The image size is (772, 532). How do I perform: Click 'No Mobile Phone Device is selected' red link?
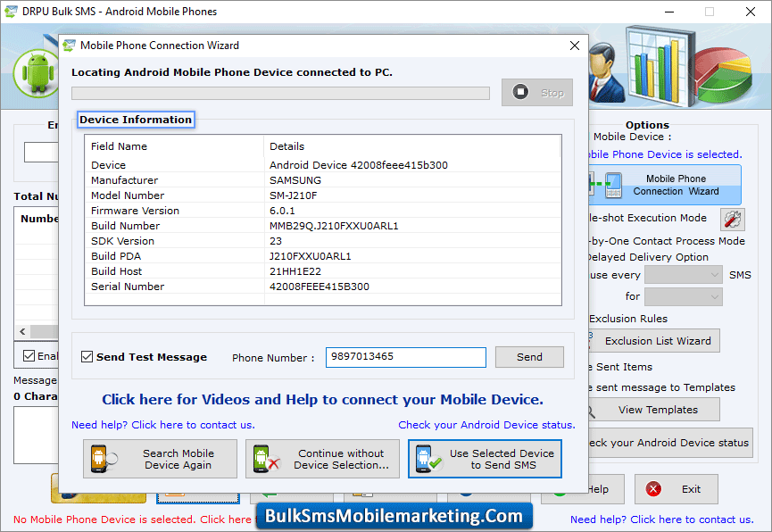pyautogui.click(x=132, y=520)
